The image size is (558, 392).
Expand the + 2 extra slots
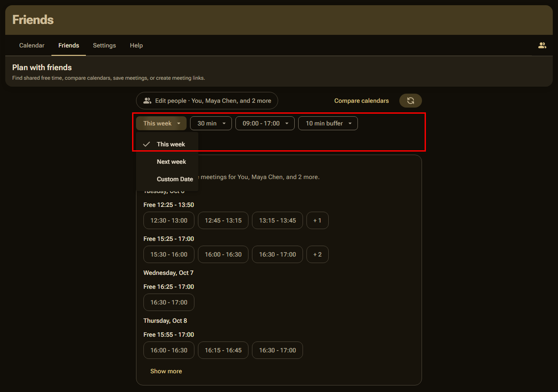317,254
